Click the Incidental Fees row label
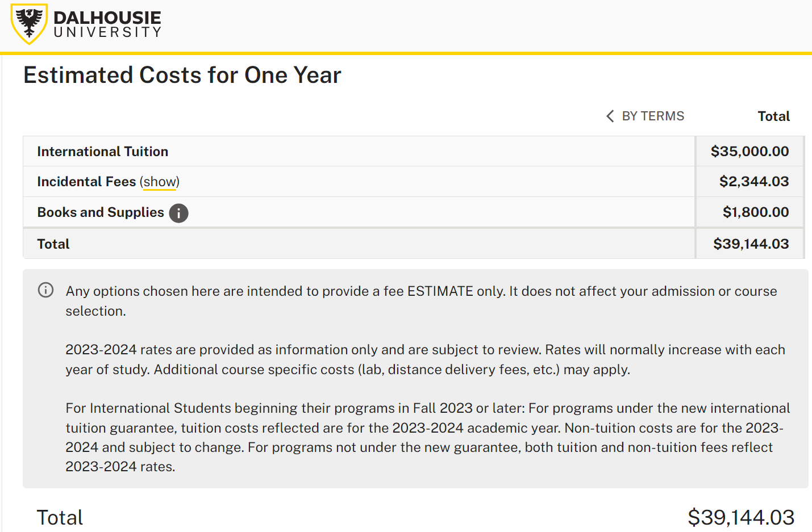Screen dimensions: 812x532 [86, 182]
